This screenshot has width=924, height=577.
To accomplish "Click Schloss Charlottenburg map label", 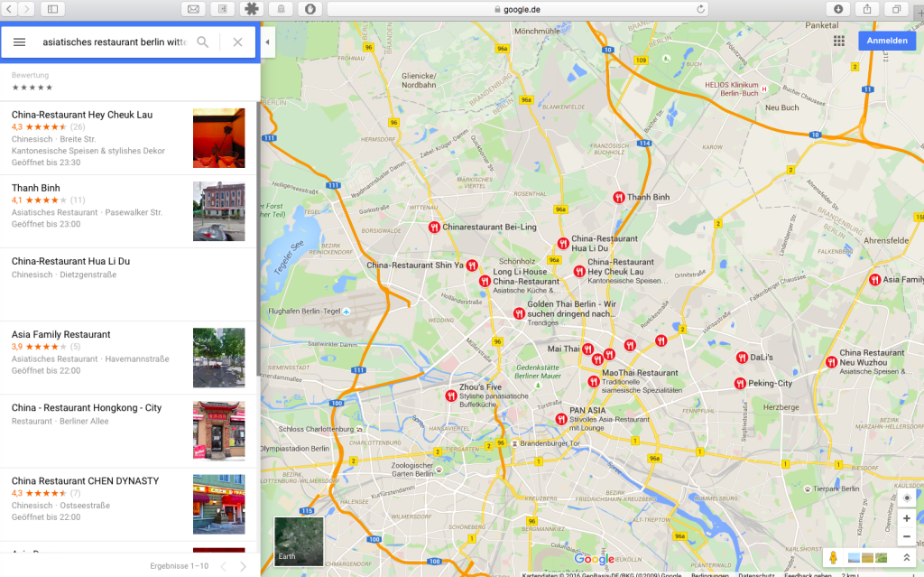I will coord(316,429).
